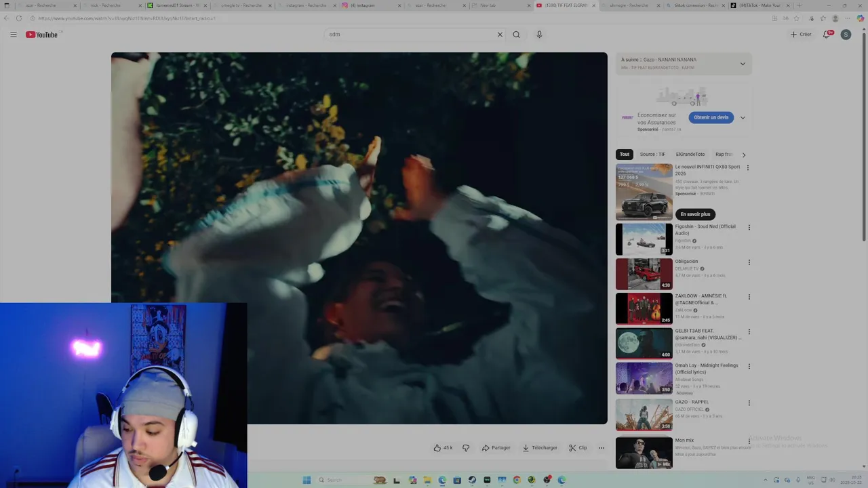Screen dimensions: 868x488
Task: Bookmark this page with star icon
Action: point(796,18)
